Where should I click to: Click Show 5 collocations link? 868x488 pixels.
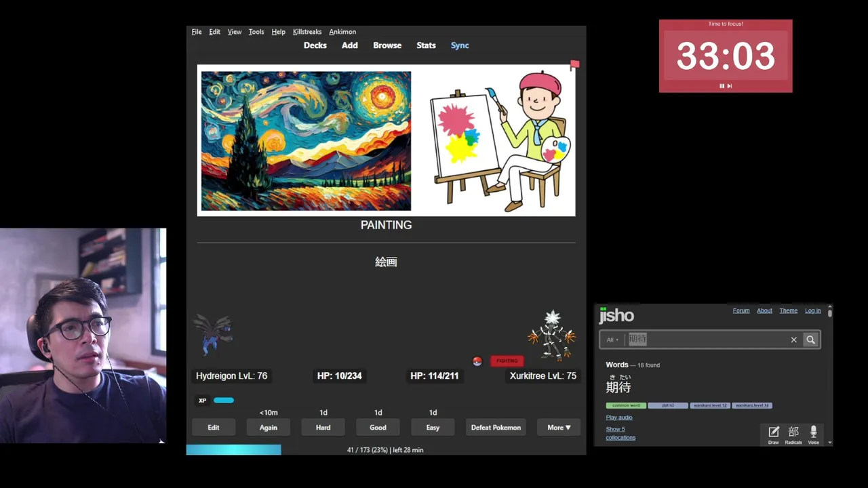[620, 433]
